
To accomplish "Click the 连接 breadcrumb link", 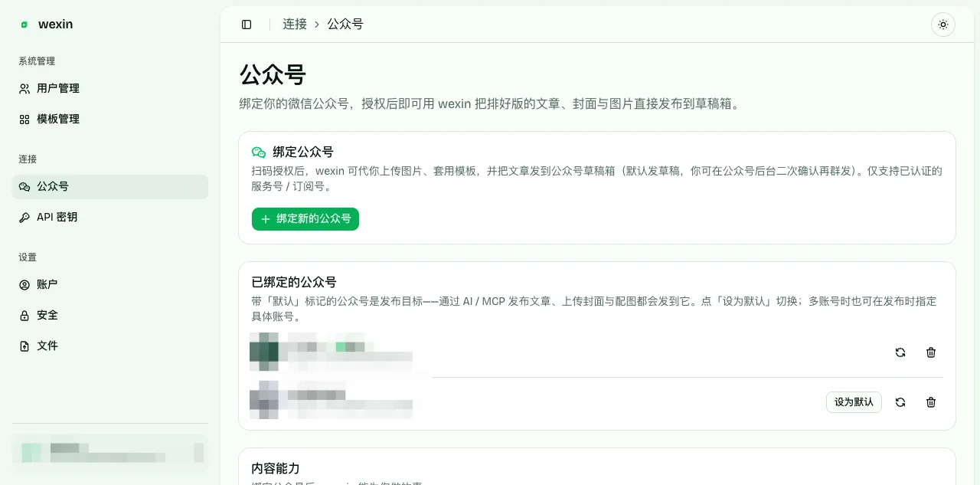I will pyautogui.click(x=295, y=25).
